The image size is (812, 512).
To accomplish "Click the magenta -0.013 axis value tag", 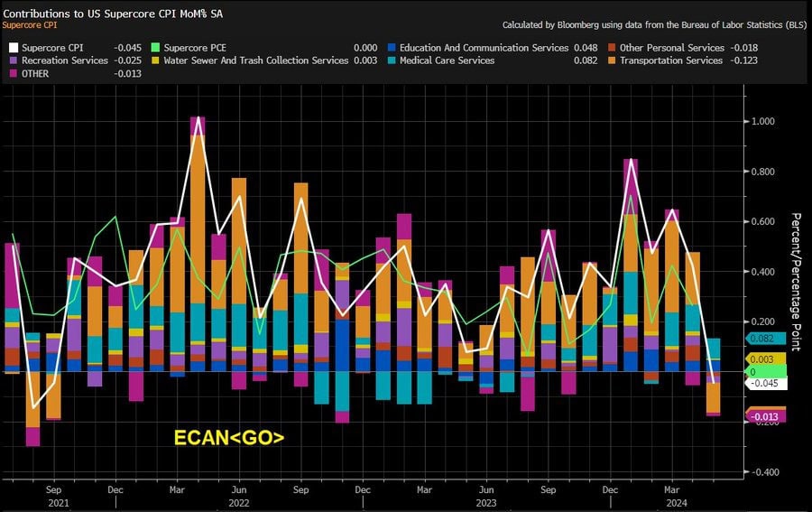I will pos(765,416).
